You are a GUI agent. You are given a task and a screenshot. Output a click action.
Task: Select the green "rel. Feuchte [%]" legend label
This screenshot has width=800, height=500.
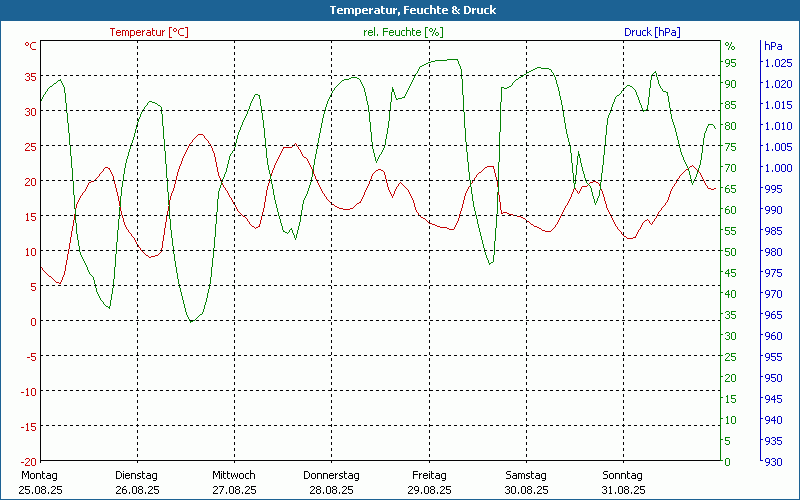[x=403, y=32]
